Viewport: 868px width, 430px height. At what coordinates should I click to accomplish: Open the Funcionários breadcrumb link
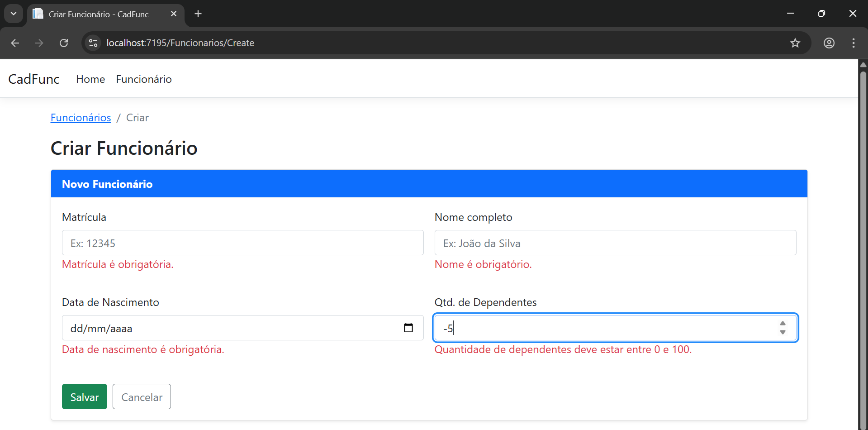pos(81,118)
